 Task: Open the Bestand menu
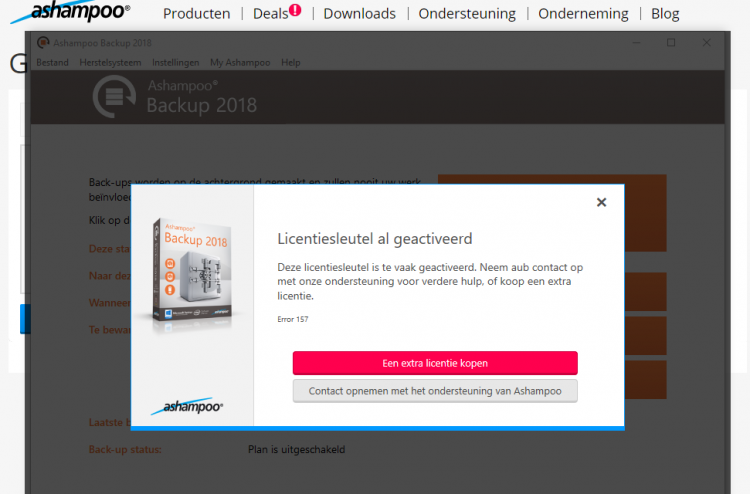pyautogui.click(x=52, y=63)
